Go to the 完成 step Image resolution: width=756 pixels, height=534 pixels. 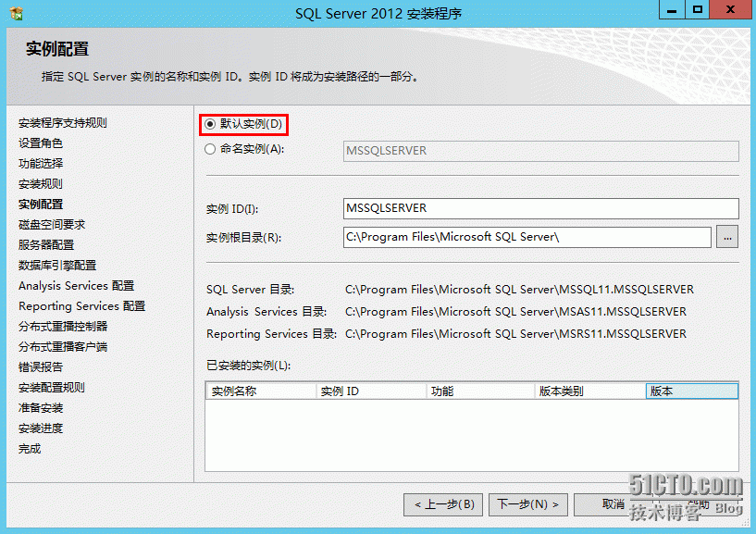click(30, 448)
